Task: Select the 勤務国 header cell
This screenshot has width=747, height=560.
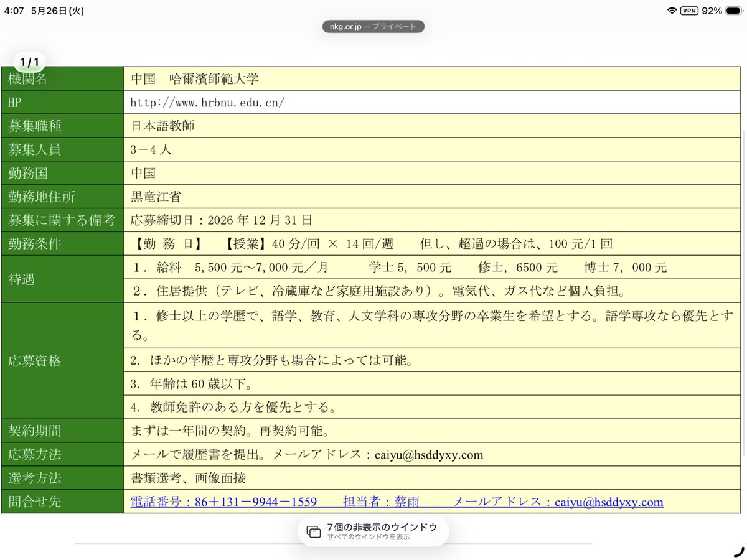Action: [x=62, y=174]
